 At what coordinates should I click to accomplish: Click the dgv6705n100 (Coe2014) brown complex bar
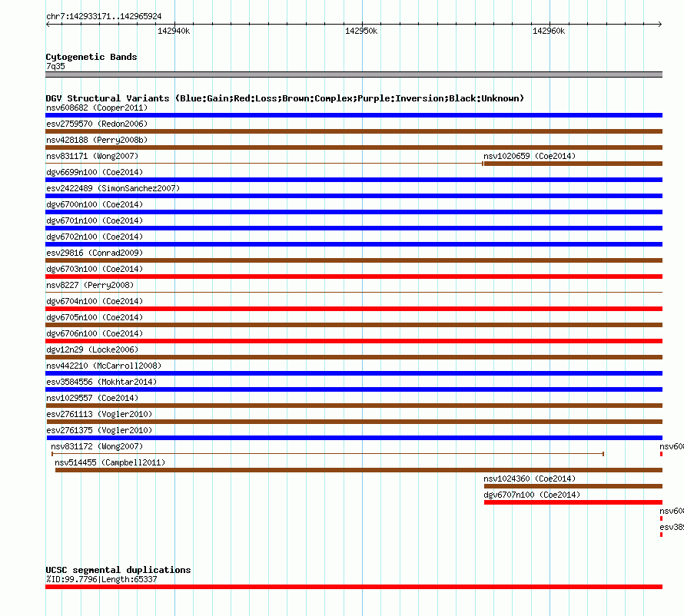pos(354,325)
